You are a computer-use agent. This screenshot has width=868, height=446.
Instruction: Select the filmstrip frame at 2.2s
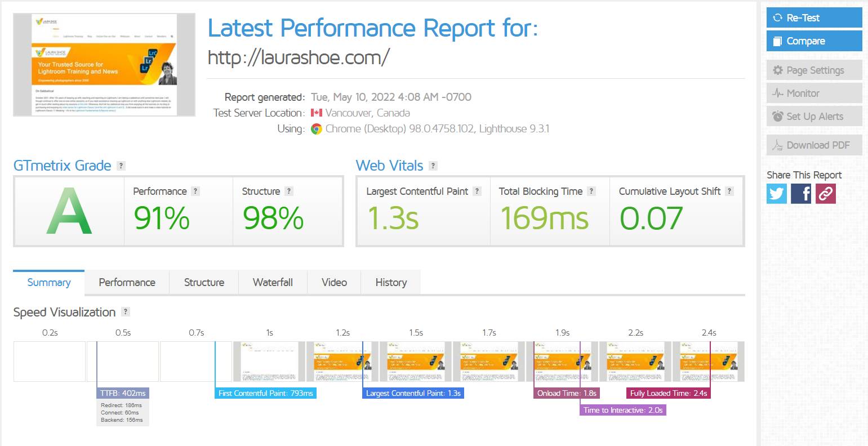tap(635, 362)
